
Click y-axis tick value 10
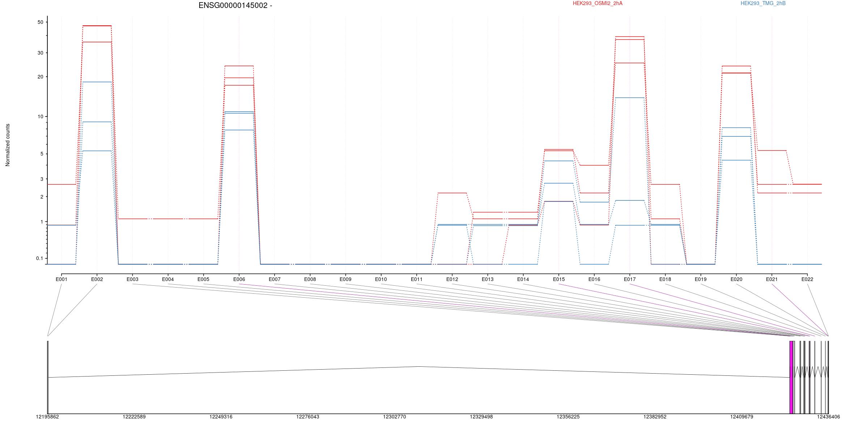pos(40,116)
